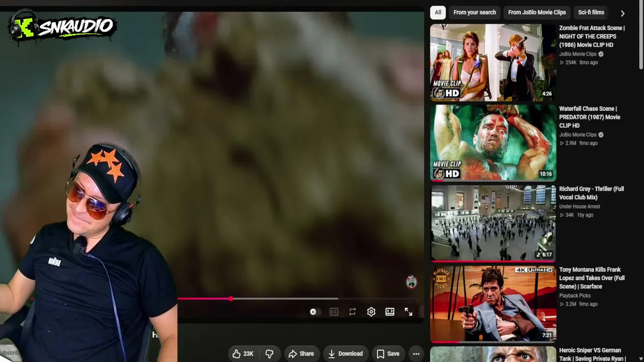Screen dimensions: 644x362
Task: Click the red scrubber knob on the progress bar
Action: 231,299
